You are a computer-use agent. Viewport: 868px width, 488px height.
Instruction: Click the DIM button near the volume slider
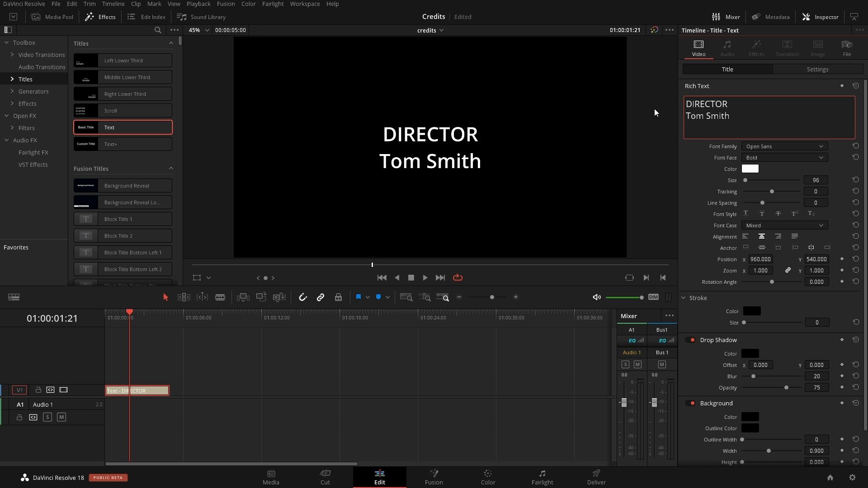[653, 297]
